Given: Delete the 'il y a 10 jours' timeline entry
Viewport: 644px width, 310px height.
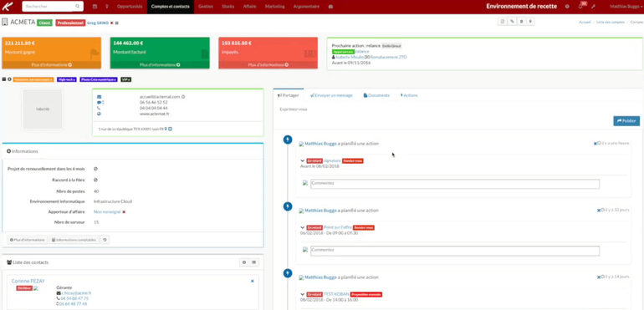Looking at the screenshot, I should (x=598, y=211).
